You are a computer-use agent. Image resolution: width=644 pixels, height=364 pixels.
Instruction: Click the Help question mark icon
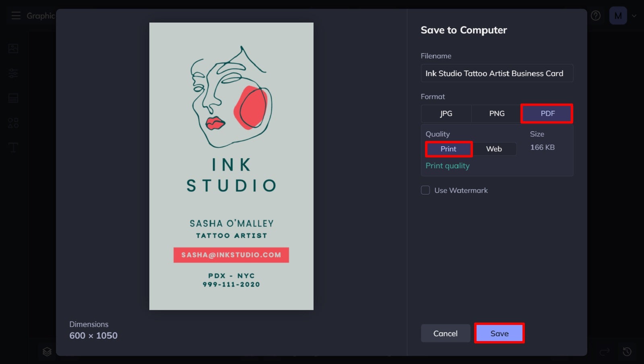click(x=595, y=16)
